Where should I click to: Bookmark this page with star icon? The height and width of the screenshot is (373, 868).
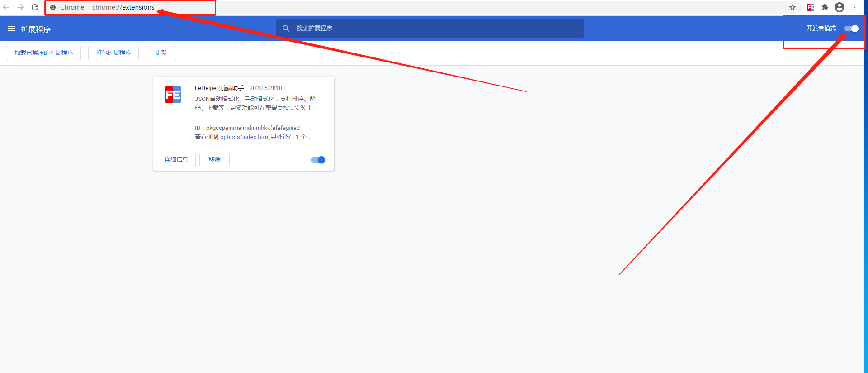pos(793,7)
